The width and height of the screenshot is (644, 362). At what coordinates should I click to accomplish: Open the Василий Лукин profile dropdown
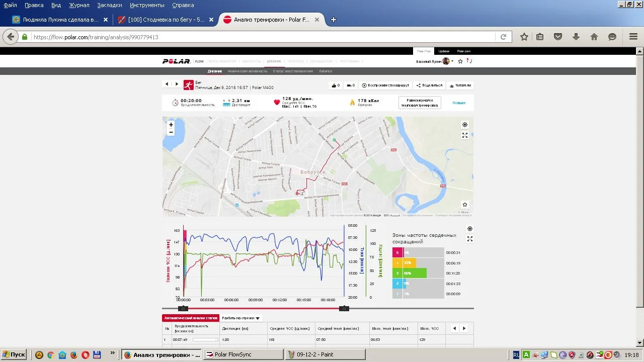click(435, 61)
